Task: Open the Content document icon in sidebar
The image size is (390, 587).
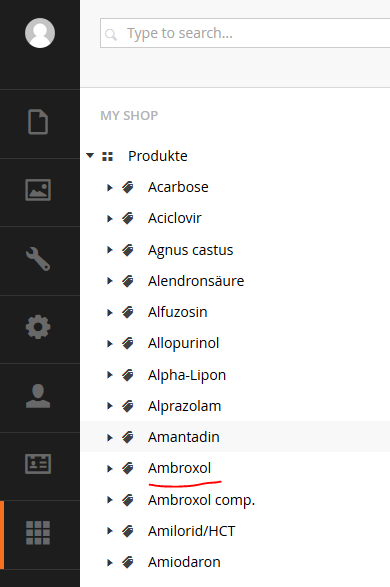Action: point(38,122)
